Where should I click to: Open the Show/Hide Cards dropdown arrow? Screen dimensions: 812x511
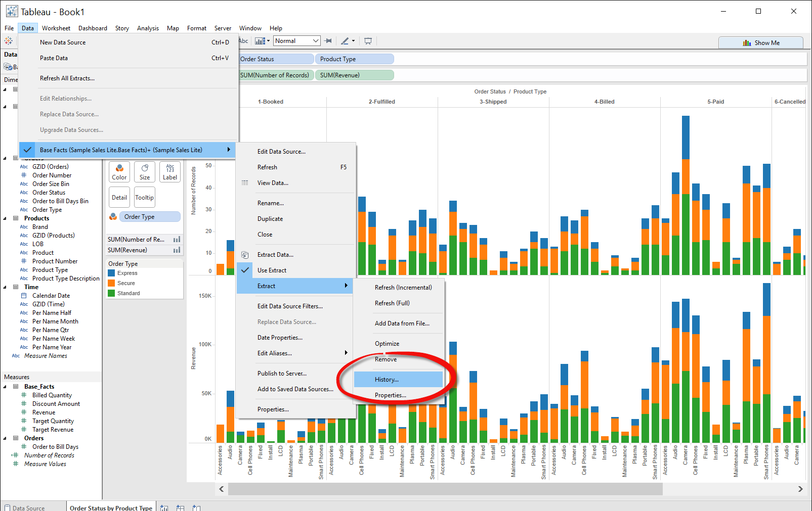(x=268, y=41)
